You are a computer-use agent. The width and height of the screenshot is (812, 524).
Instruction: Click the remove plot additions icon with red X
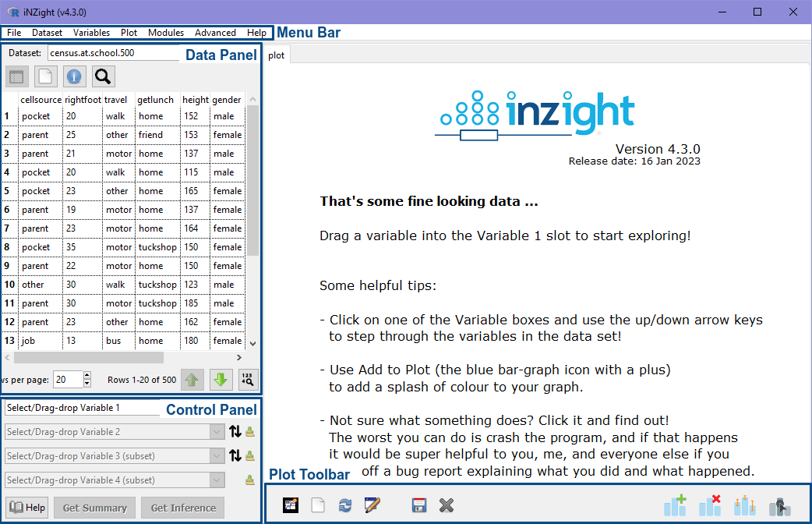click(x=710, y=505)
